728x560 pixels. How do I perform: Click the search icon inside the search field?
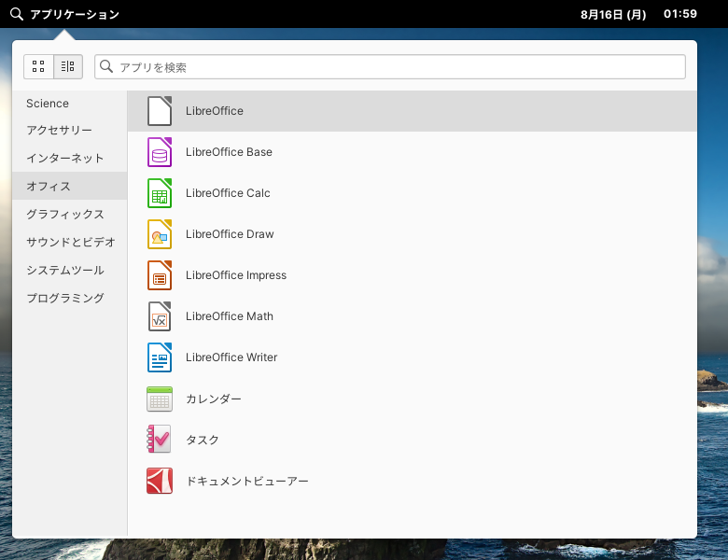coord(106,66)
